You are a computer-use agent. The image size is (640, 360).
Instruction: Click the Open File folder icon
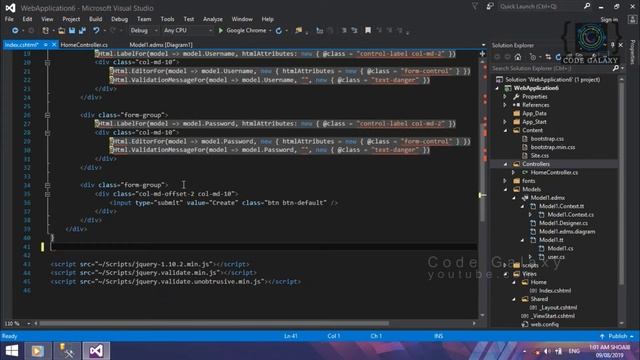click(x=62, y=31)
